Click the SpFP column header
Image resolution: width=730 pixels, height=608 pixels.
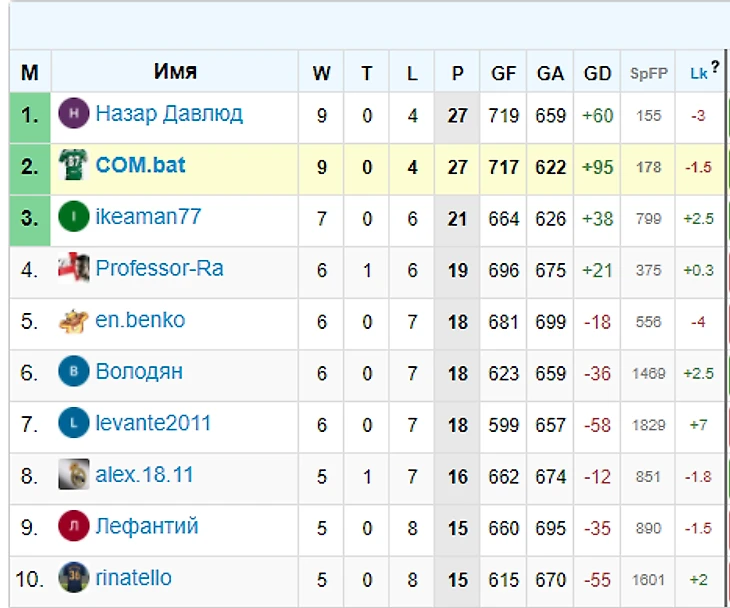pos(648,73)
